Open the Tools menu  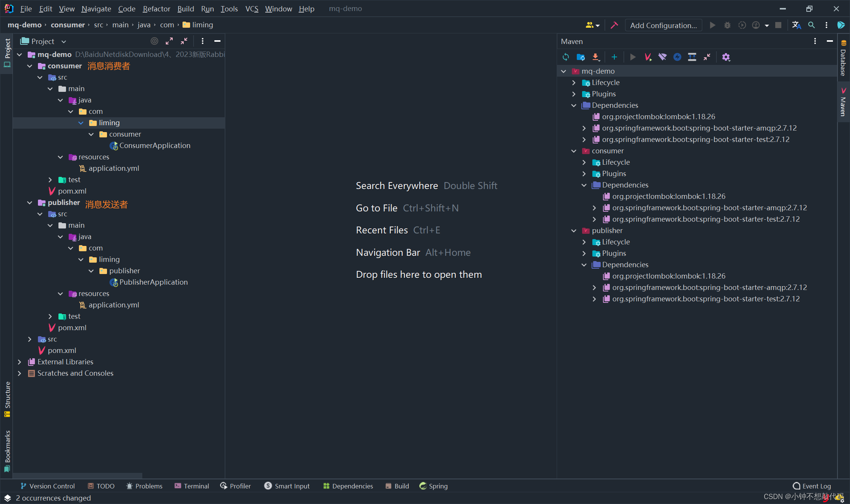(229, 8)
